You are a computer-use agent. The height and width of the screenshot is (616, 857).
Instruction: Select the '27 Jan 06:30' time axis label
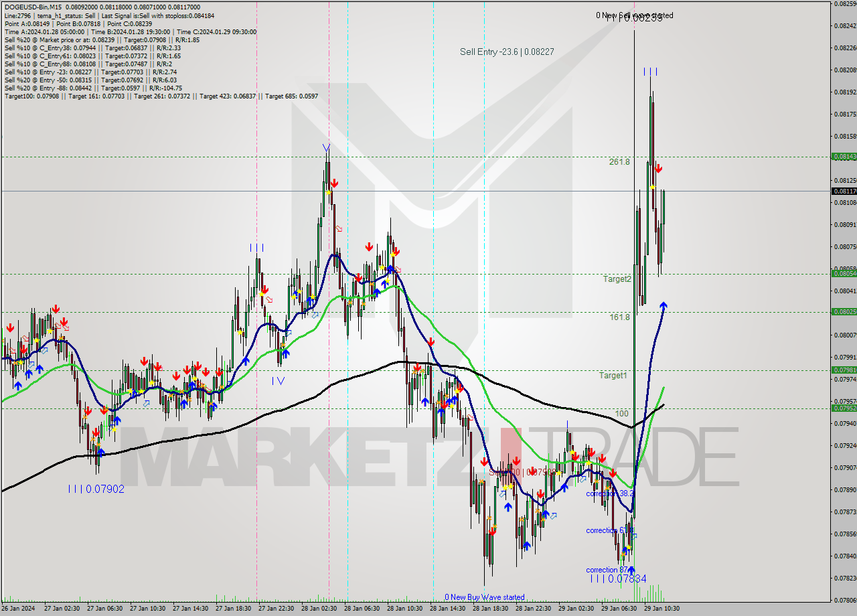click(x=104, y=609)
